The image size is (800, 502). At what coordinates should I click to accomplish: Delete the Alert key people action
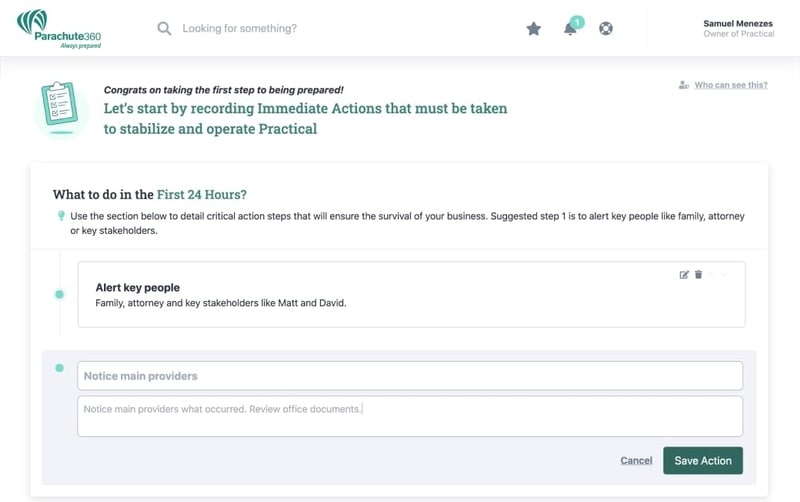[x=699, y=275]
